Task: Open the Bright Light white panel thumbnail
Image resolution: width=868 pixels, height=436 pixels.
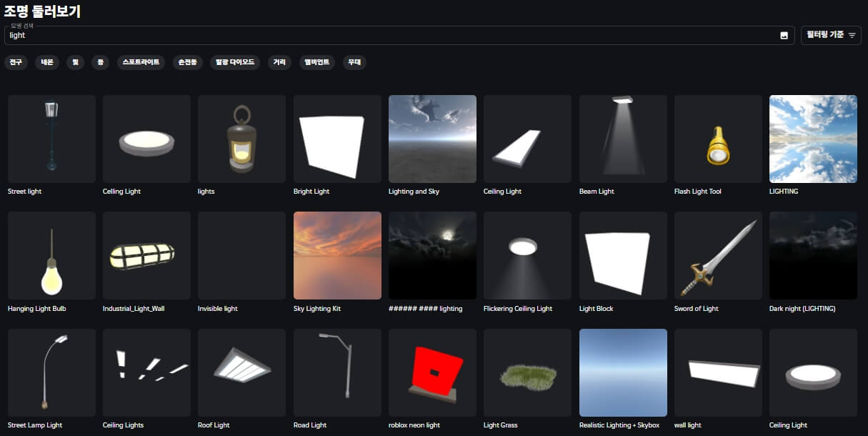Action: pyautogui.click(x=337, y=139)
